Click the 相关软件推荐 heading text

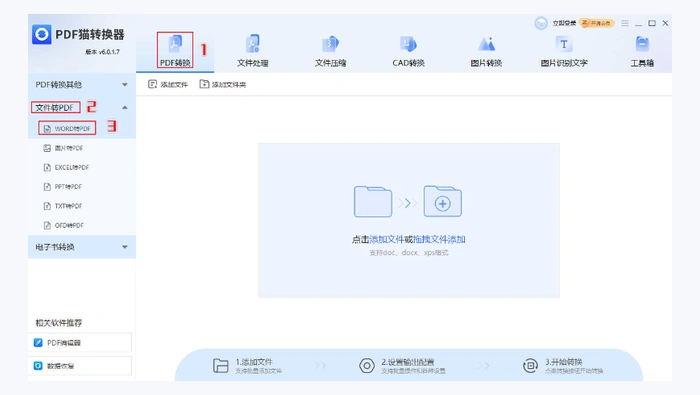click(58, 323)
